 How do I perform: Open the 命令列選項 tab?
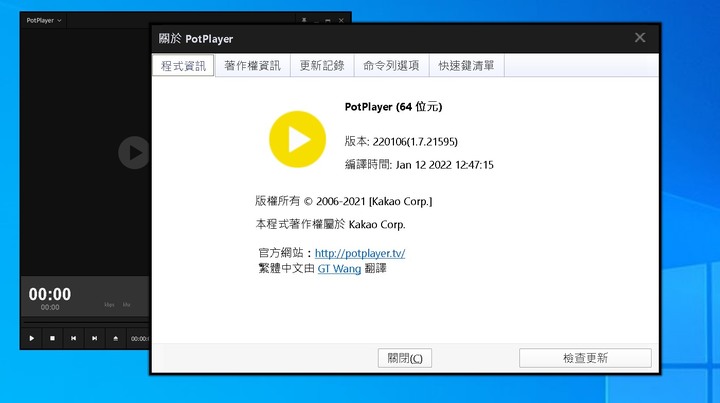391,66
